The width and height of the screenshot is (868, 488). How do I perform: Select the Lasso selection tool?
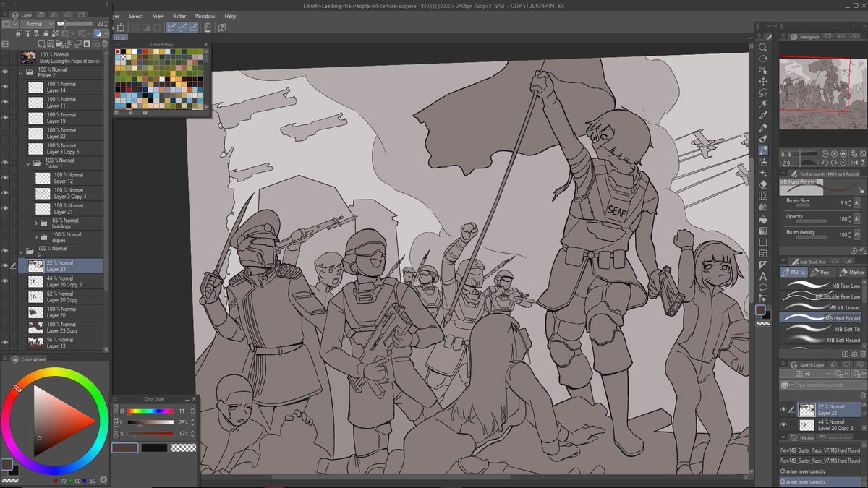click(x=763, y=92)
